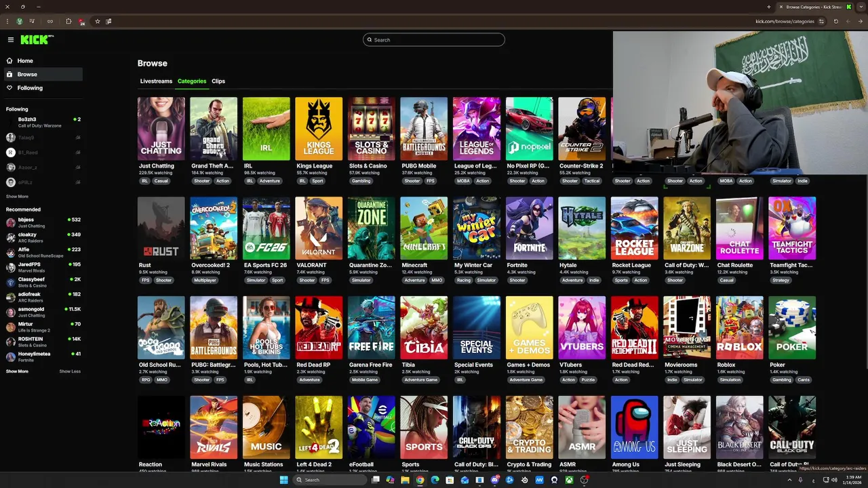Switch to the Livestreams tab

156,81
